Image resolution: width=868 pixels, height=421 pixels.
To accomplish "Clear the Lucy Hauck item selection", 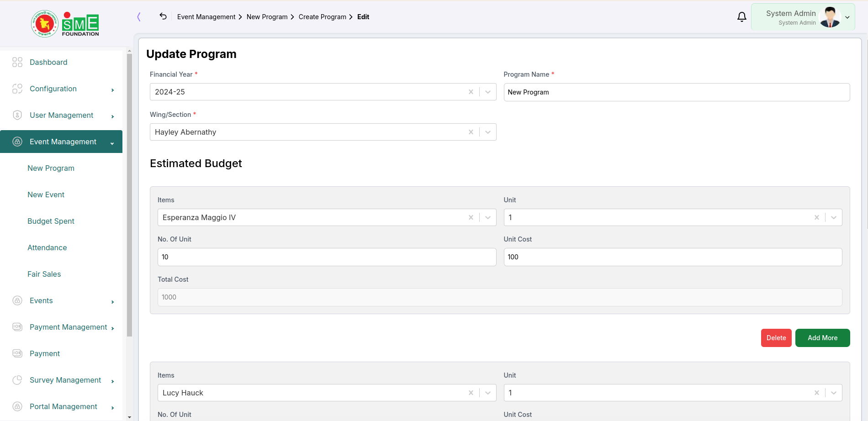I will [471, 393].
